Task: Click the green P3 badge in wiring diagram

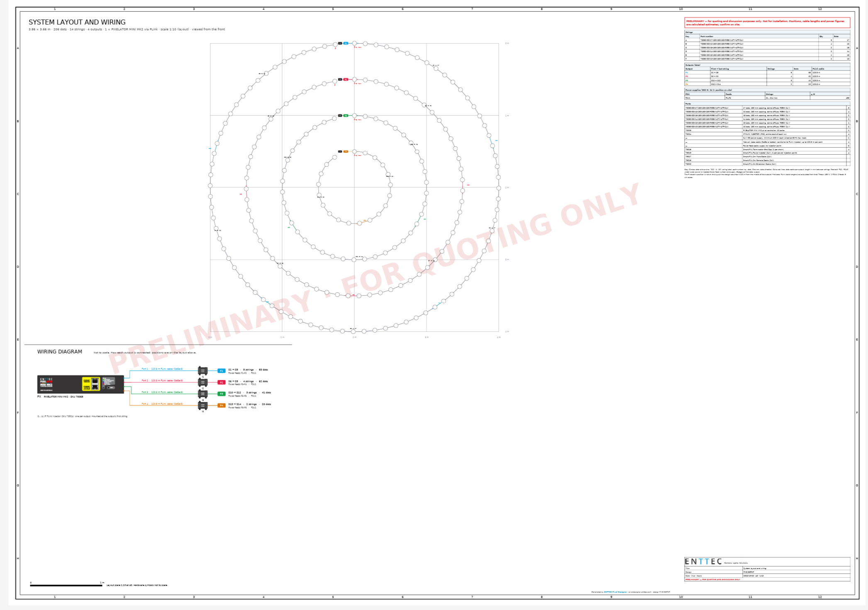Action: pyautogui.click(x=222, y=394)
